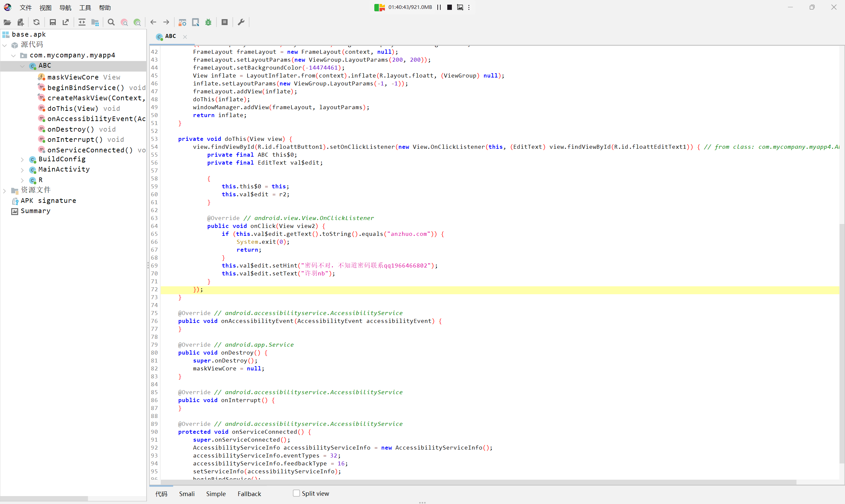The height and width of the screenshot is (504, 845).
Task: Expand the R class node
Action: [22, 180]
